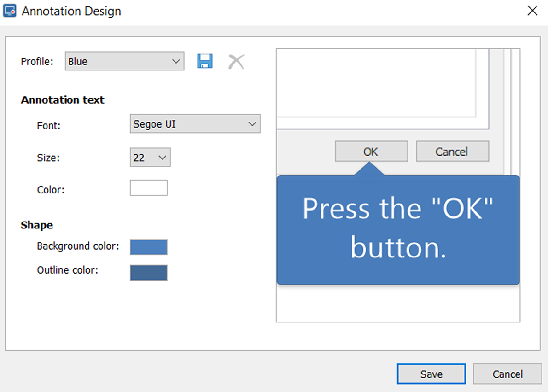Click the Cancel button at dialog bottom
The height and width of the screenshot is (392, 548).
pos(507,374)
